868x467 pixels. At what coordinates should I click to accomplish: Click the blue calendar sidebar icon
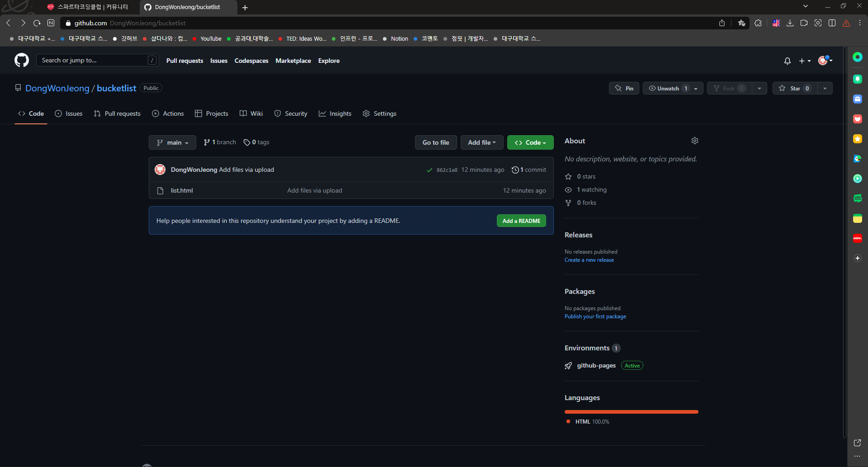pos(858,99)
